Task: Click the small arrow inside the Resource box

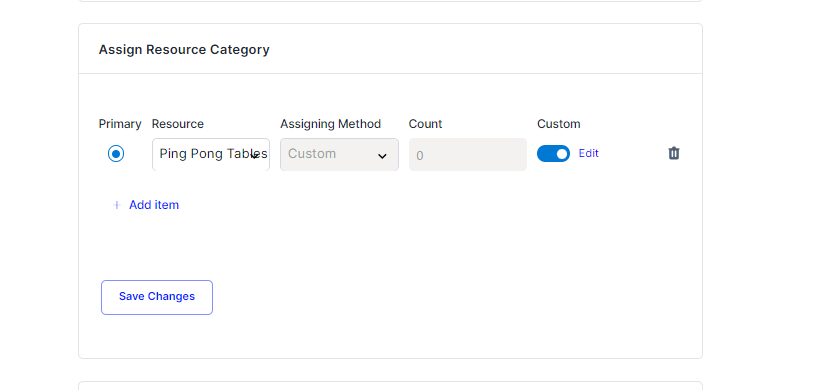Action: pos(254,155)
